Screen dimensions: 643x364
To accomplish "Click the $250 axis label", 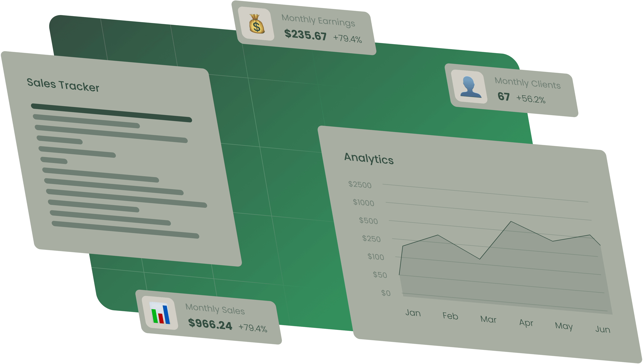I will pos(371,239).
